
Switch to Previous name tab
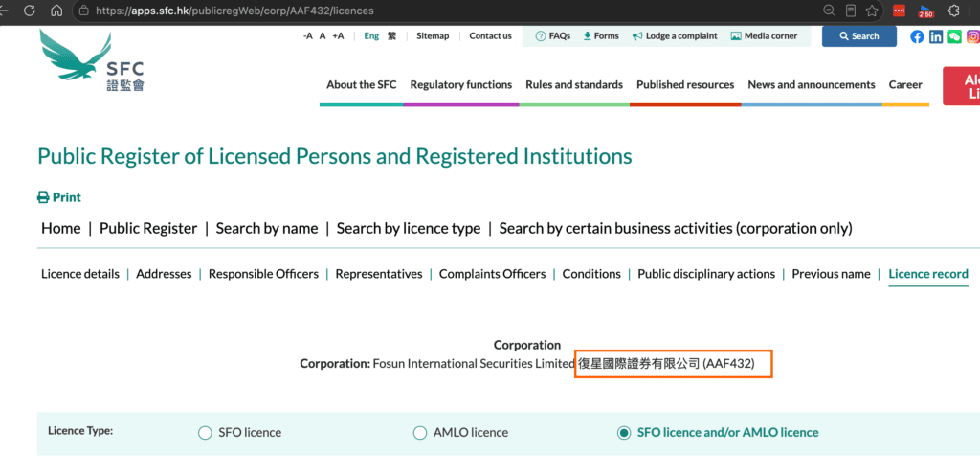832,274
